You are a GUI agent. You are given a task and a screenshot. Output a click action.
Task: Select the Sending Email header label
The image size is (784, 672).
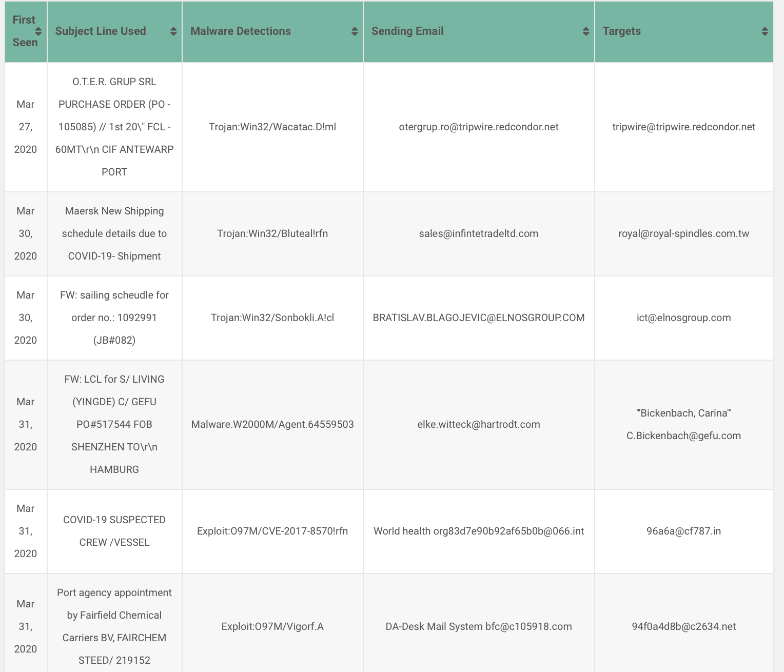(407, 31)
